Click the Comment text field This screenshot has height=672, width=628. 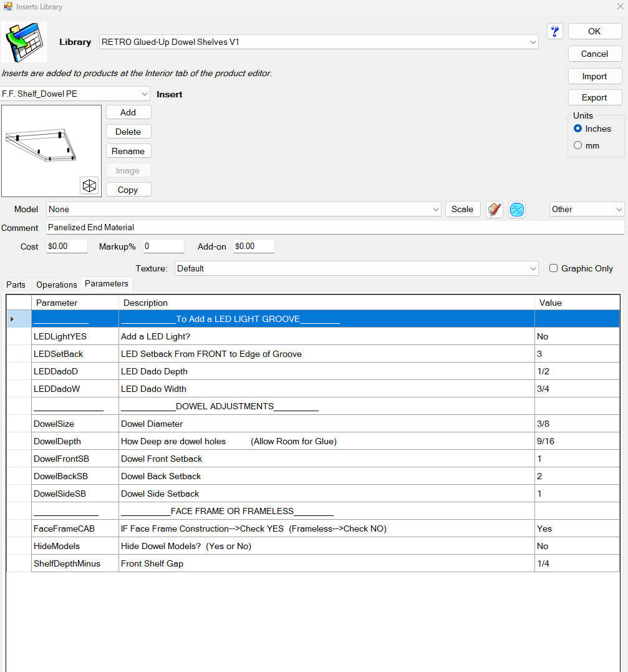[334, 228]
